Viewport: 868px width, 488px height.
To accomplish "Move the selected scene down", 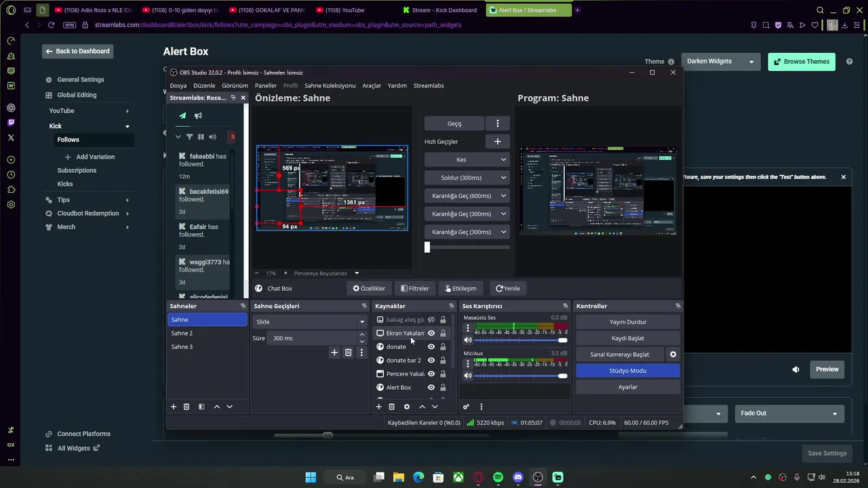I will pos(229,407).
